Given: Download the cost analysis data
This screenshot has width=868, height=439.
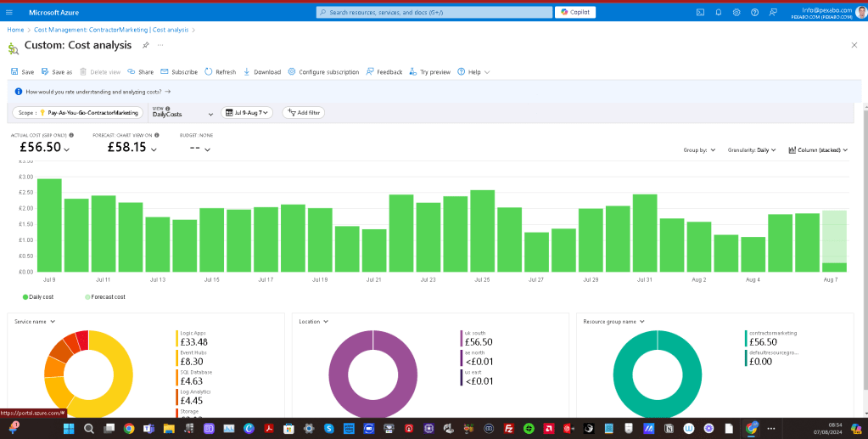Looking at the screenshot, I should (x=262, y=72).
